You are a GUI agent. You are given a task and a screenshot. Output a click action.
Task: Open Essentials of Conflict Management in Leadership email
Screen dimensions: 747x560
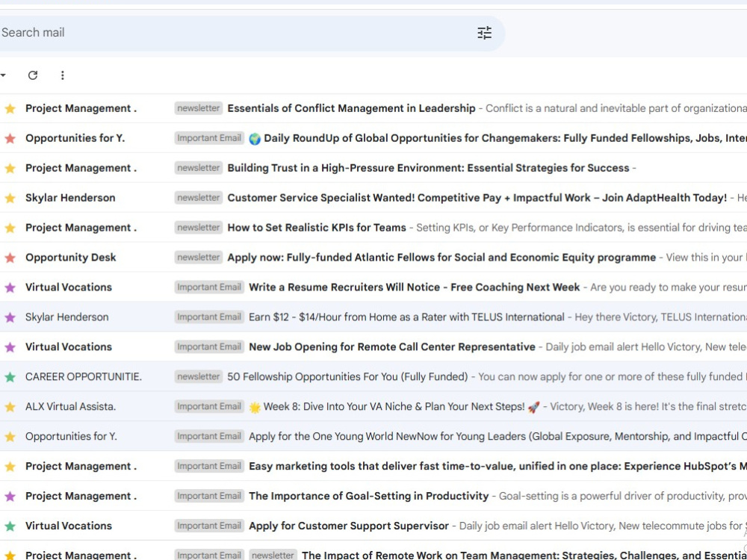pos(351,108)
